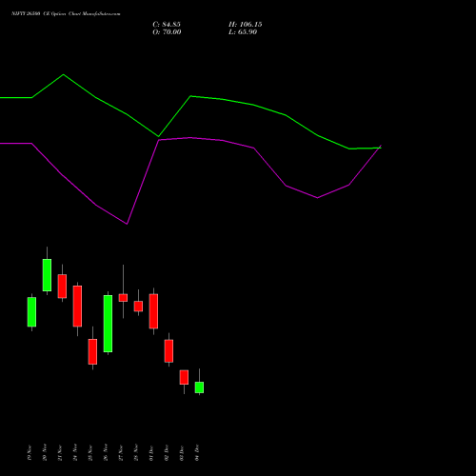Click the '20 Nov' date axis label
Screen dimensions: 476x476
pos(45,452)
